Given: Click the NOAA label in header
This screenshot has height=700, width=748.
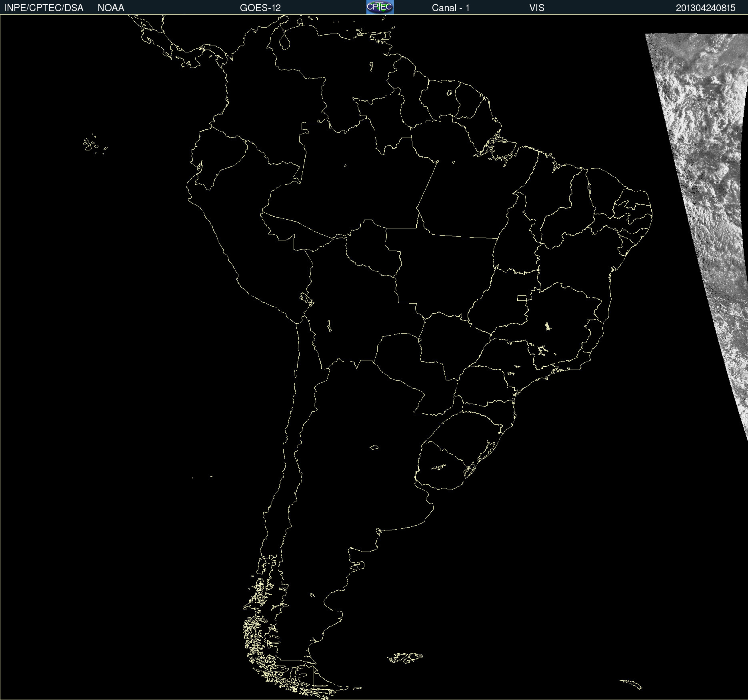Looking at the screenshot, I should (111, 8).
